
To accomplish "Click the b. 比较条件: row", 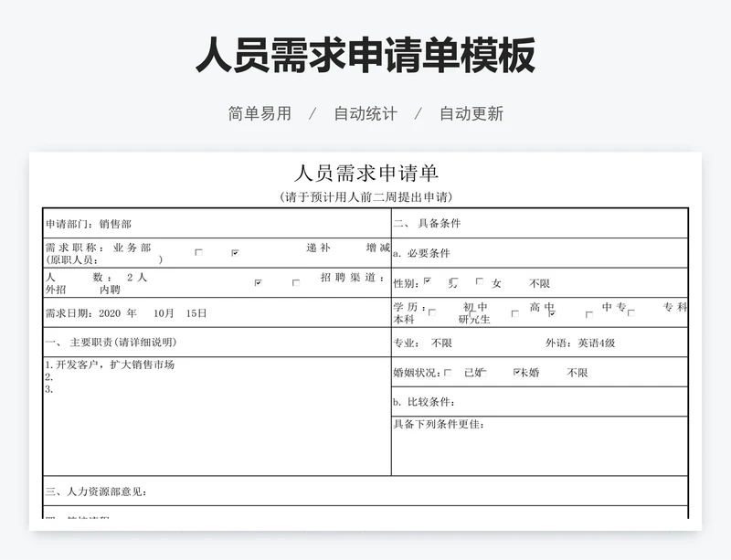I will 540,402.
